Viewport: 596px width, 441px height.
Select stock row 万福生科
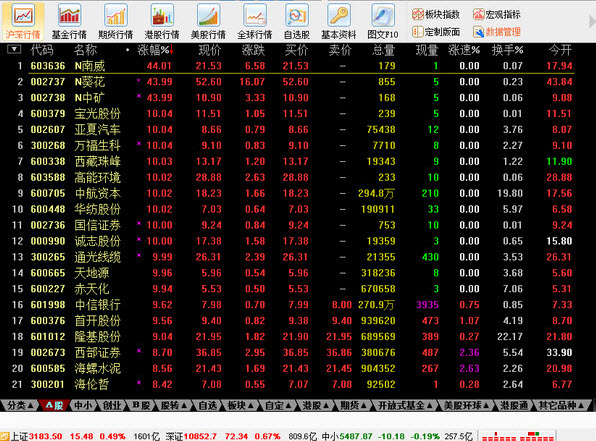(x=291, y=146)
